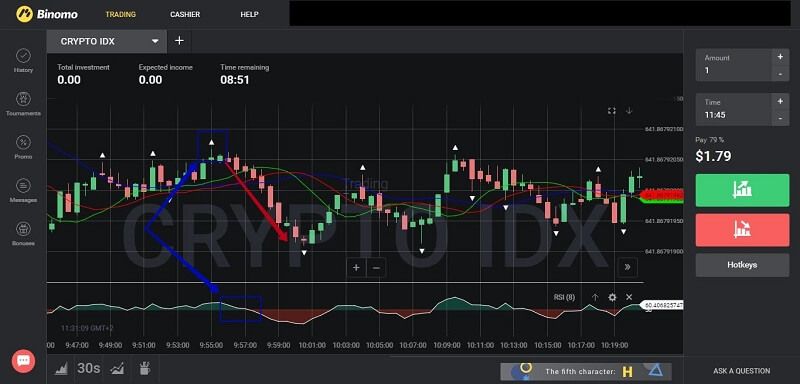Add a new asset tab with plus
800x384 pixels.
179,41
